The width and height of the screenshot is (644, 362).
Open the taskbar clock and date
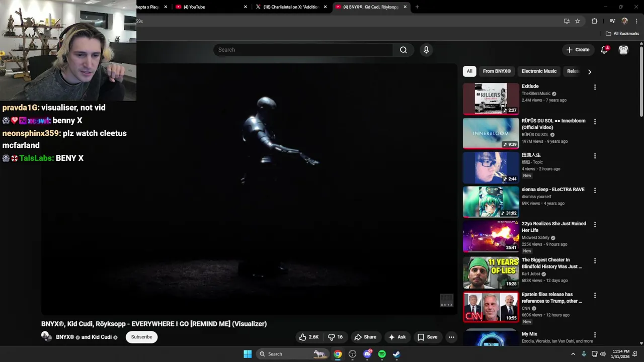point(620,354)
